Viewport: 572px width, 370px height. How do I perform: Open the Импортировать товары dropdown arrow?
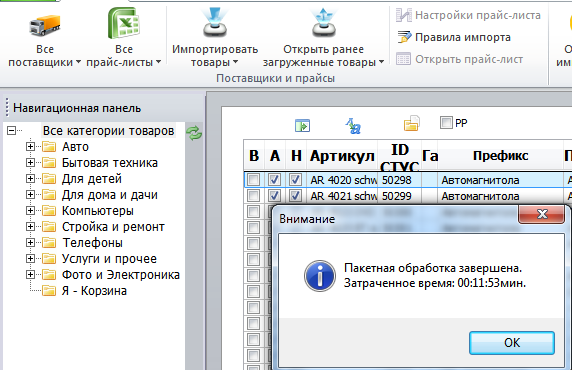(x=235, y=62)
